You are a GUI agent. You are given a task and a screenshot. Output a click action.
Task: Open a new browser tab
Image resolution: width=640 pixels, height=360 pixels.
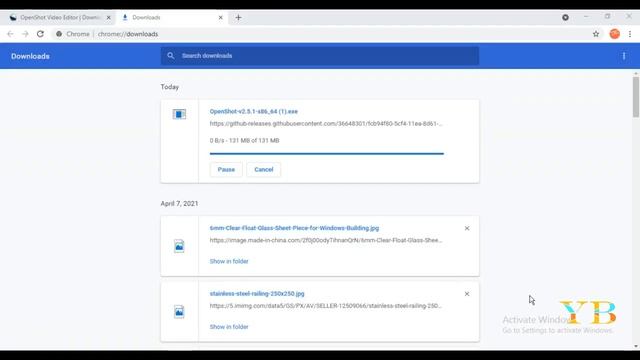pos(238,18)
